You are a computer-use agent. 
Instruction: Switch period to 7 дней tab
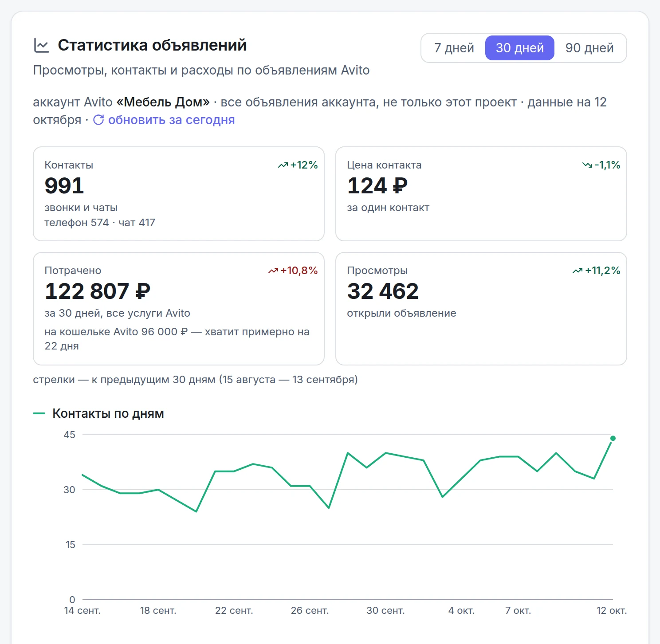(x=454, y=48)
